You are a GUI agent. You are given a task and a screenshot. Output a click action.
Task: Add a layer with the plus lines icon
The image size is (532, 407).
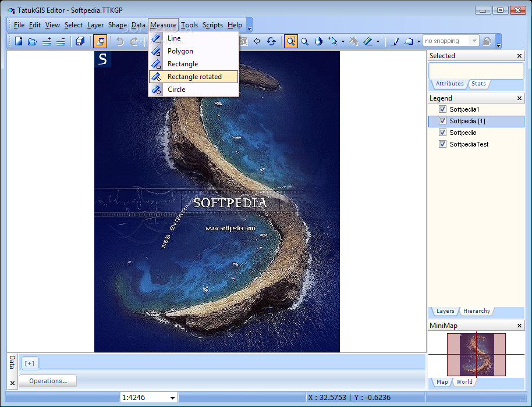pos(47,41)
